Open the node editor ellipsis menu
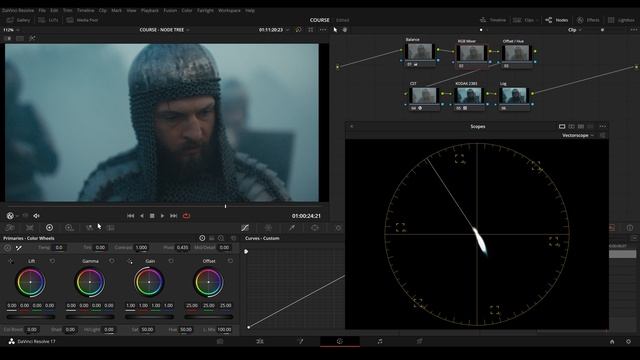This screenshot has width=640, height=360. coord(634,30)
